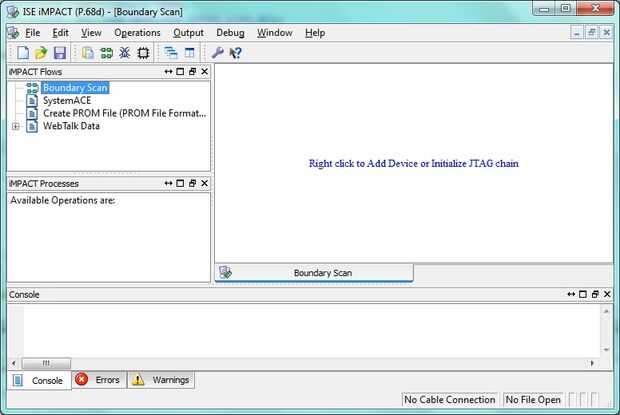
Task: Click the Create PROM File document icon
Action: (x=32, y=113)
